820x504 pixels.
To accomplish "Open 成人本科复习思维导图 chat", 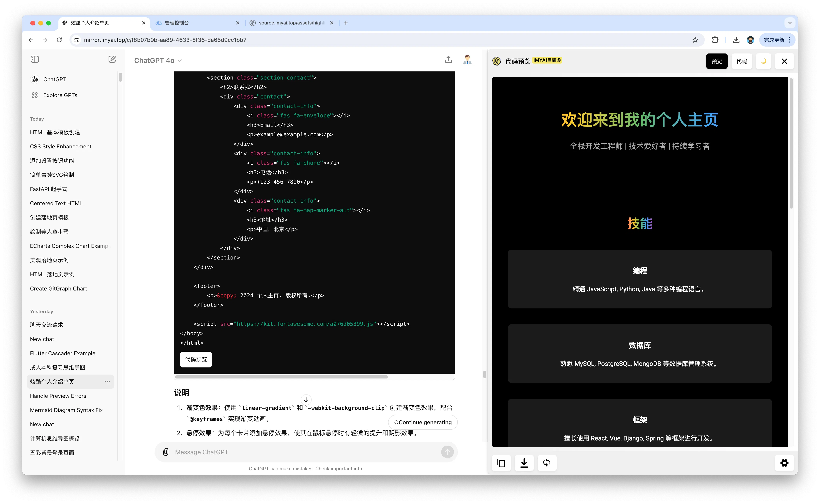I will tap(70, 368).
